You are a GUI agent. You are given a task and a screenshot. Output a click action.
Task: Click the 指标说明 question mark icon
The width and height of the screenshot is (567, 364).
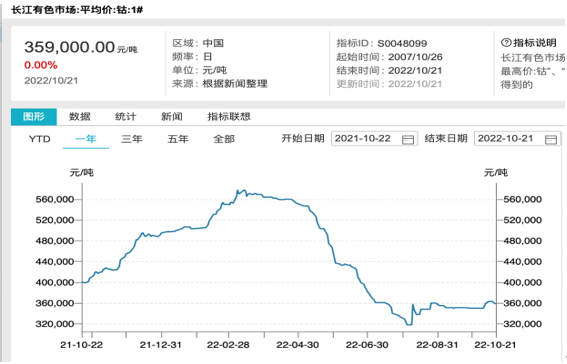point(506,43)
